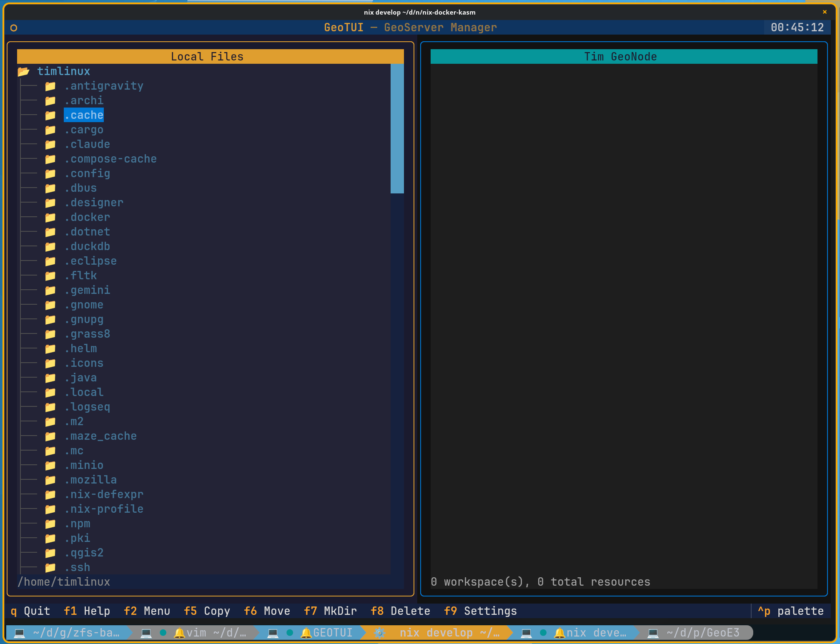The height and width of the screenshot is (644, 840).
Task: Close the terminal window
Action: coord(825,12)
